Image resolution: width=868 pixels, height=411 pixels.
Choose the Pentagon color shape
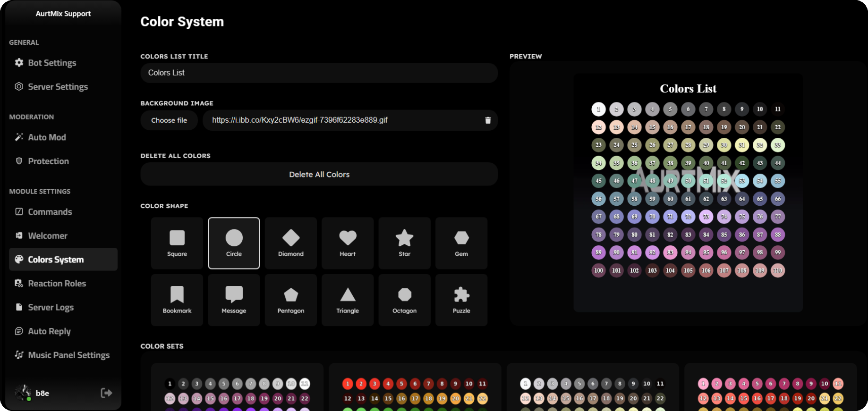coord(291,300)
